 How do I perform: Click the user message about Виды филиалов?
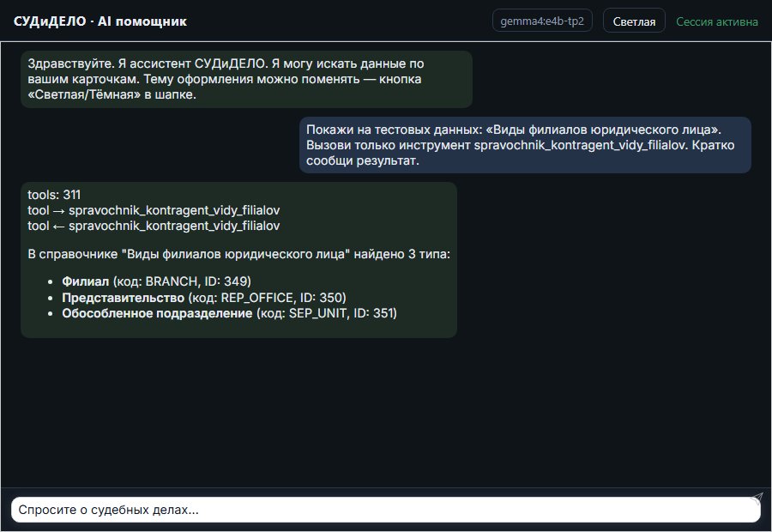point(525,145)
